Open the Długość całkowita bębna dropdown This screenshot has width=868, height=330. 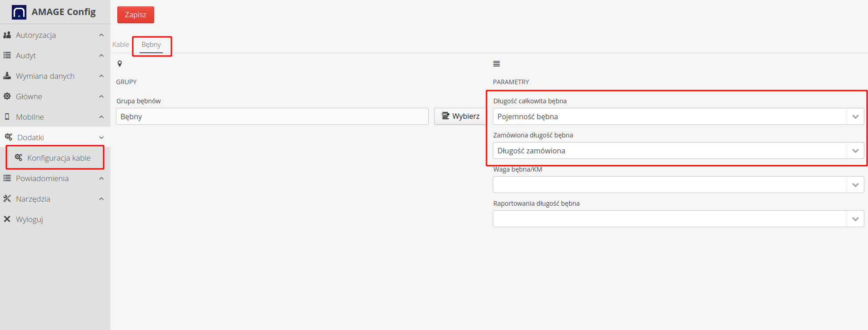[x=855, y=117]
